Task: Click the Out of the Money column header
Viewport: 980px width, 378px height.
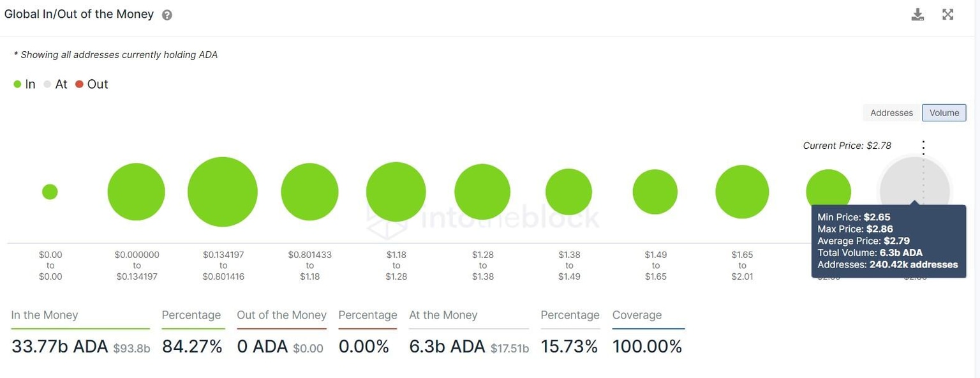Action: pyautogui.click(x=281, y=315)
